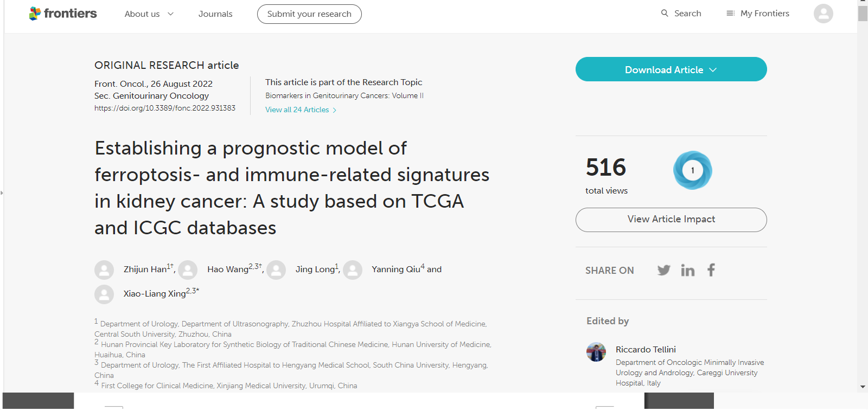868x411 pixels.
Task: Click Riccardo Tellini's editor photo
Action: point(596,352)
